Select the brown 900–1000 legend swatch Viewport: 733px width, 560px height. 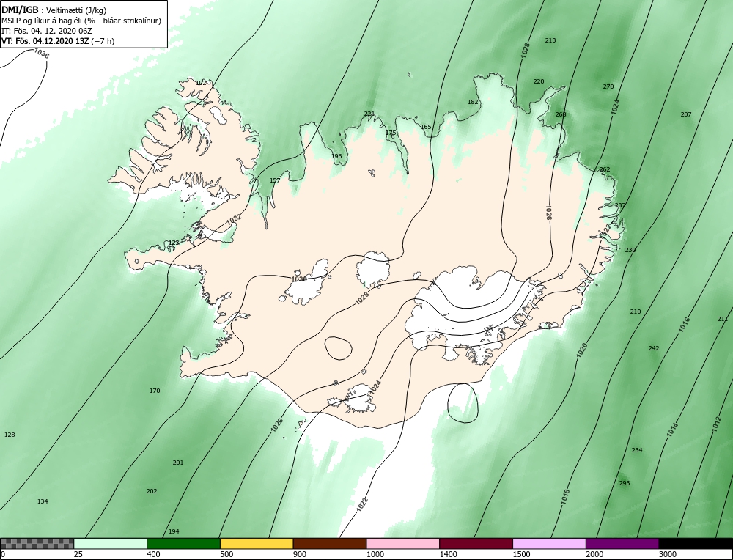(x=330, y=544)
